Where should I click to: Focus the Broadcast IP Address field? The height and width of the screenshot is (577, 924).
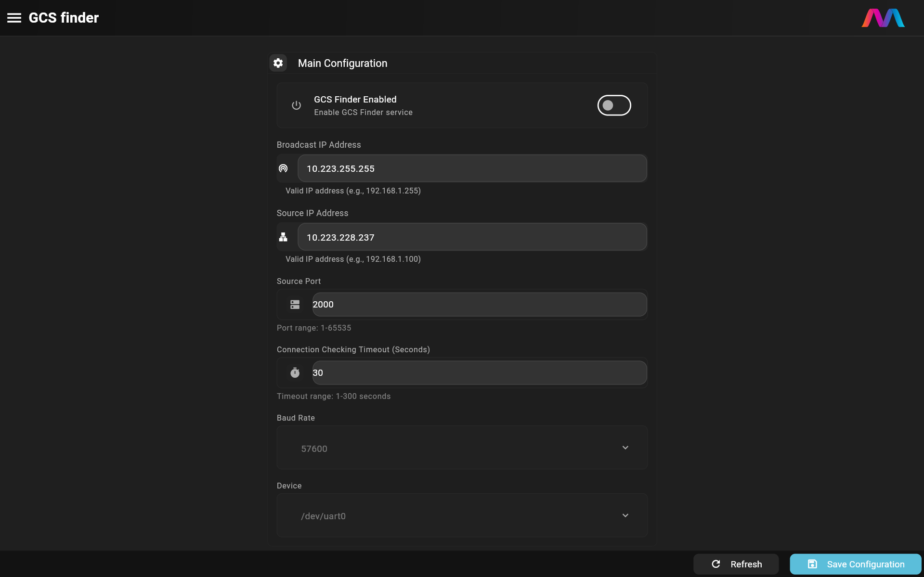click(x=472, y=168)
